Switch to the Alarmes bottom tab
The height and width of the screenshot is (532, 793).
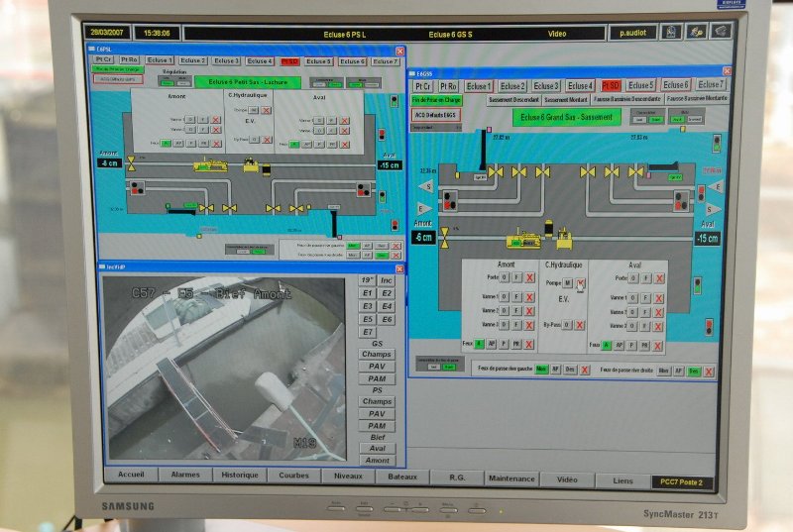pyautogui.click(x=185, y=476)
